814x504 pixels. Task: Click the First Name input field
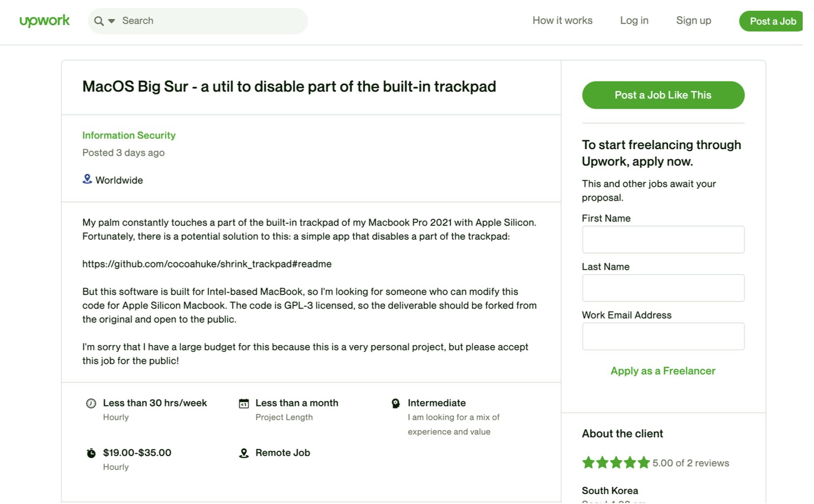click(663, 240)
